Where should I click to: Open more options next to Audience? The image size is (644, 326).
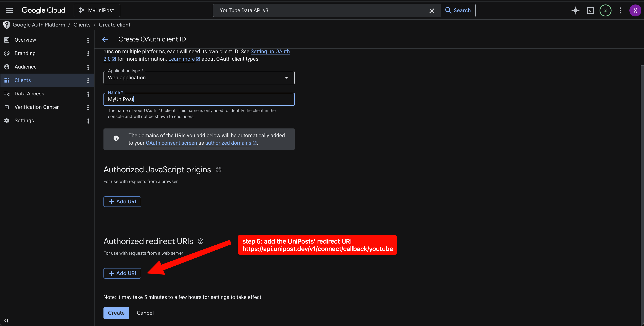tap(88, 67)
